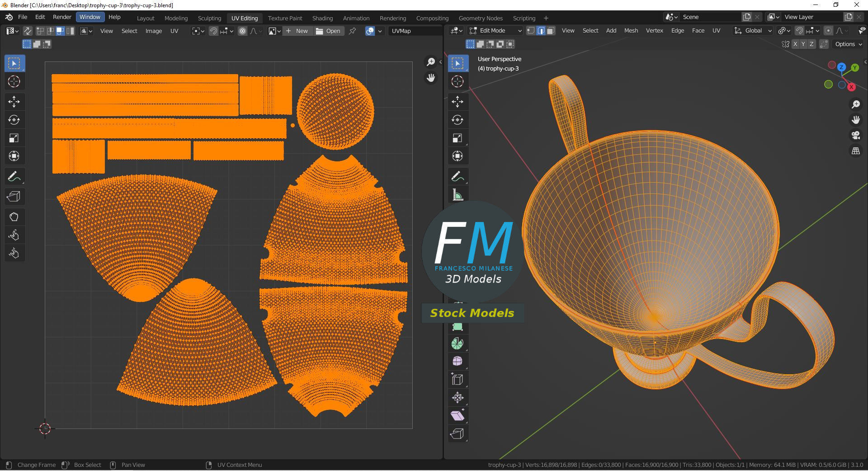The width and height of the screenshot is (868, 471).
Task: Toggle overlays in the UV editor
Action: [x=370, y=31]
